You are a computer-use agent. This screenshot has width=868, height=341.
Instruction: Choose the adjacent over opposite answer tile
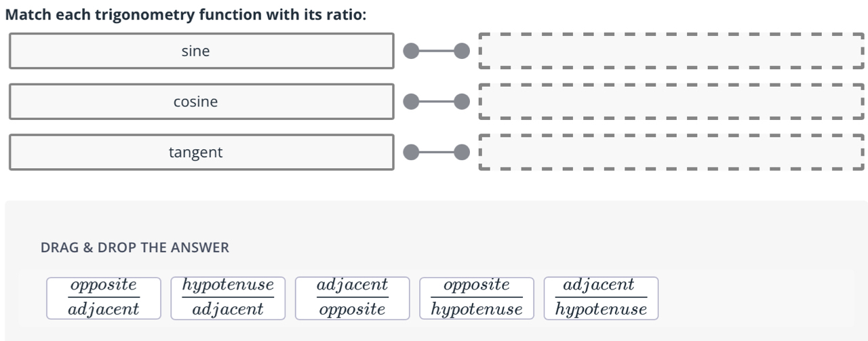[x=353, y=298]
